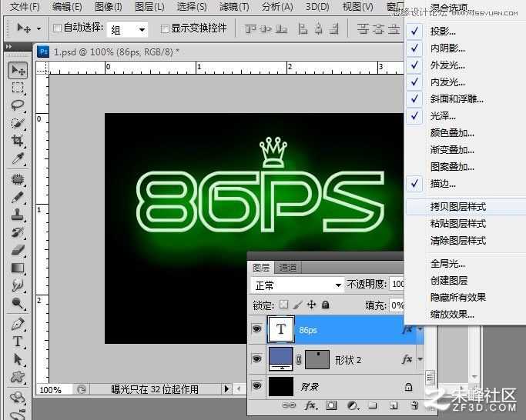Switch to the 通道 tab
This screenshot has height=420, width=526.
click(288, 268)
